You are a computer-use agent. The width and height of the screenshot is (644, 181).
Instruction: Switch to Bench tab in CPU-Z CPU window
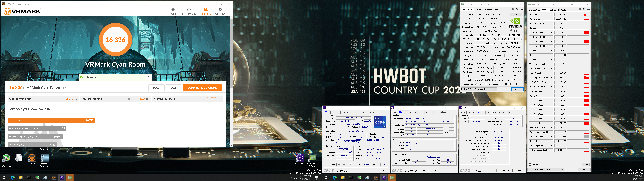[368, 112]
